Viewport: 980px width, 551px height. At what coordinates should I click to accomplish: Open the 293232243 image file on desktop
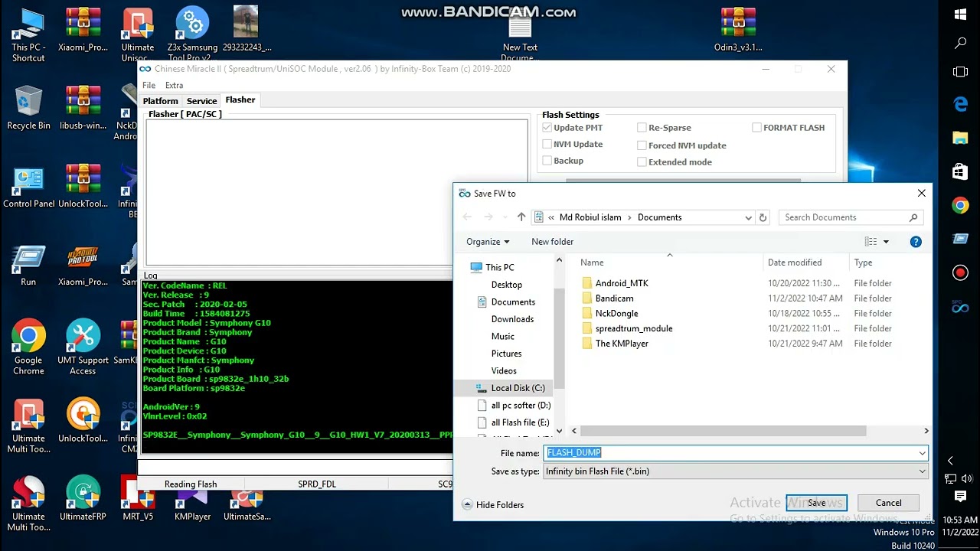pos(247,30)
